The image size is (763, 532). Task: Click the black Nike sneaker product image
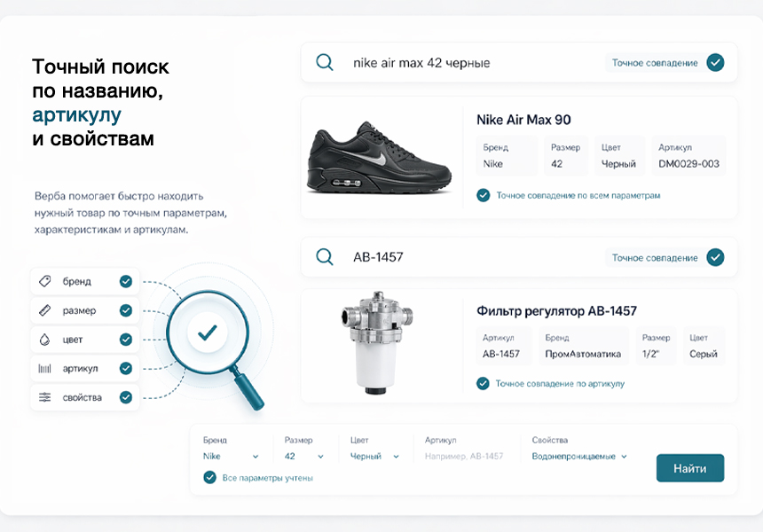pos(380,158)
